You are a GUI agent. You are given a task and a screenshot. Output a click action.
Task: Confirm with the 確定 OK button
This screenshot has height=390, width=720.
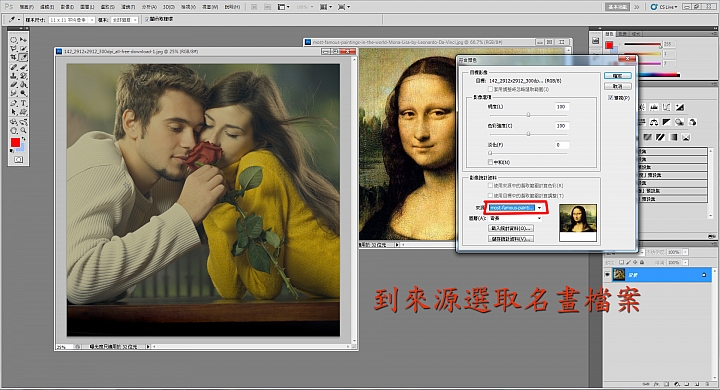click(618, 75)
